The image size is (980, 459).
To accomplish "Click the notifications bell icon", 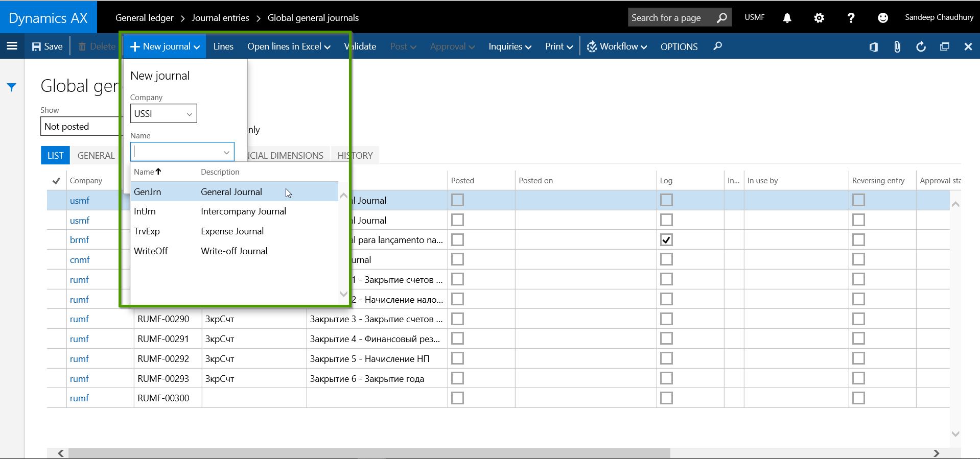I will [x=787, y=18].
